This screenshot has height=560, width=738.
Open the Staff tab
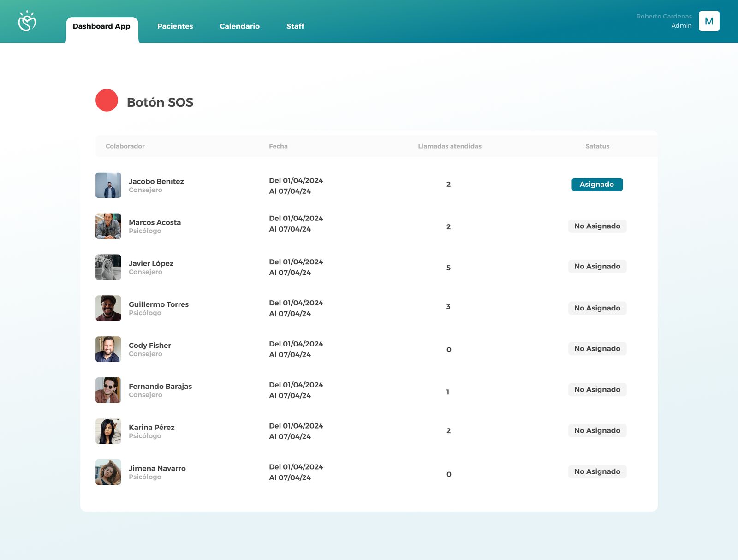click(x=295, y=26)
